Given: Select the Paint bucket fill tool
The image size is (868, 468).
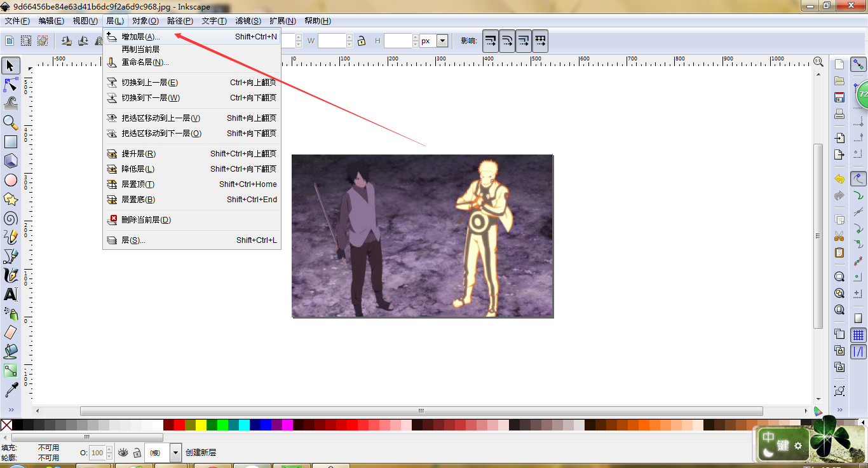Looking at the screenshot, I should [11, 351].
